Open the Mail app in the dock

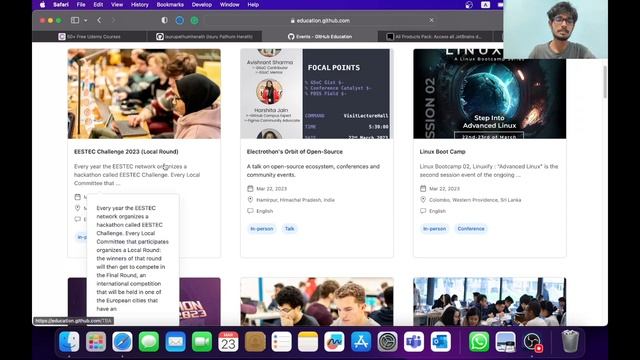tap(176, 342)
